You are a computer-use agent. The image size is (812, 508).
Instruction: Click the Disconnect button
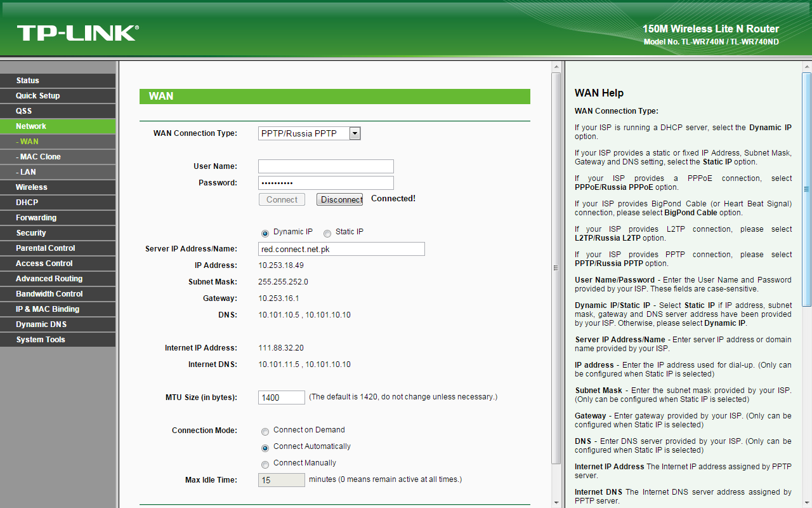pos(339,199)
